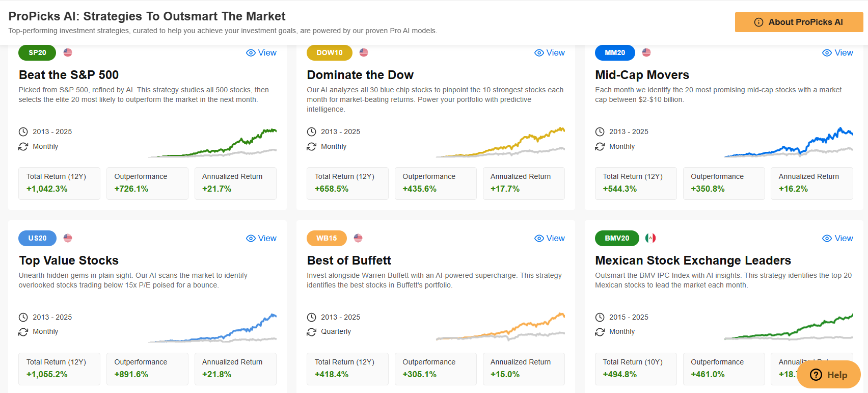
Task: Click the blue US20 color badge
Action: point(37,238)
